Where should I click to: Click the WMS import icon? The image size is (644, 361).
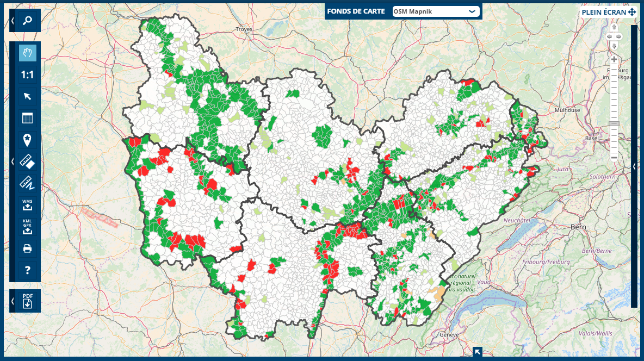coord(28,204)
